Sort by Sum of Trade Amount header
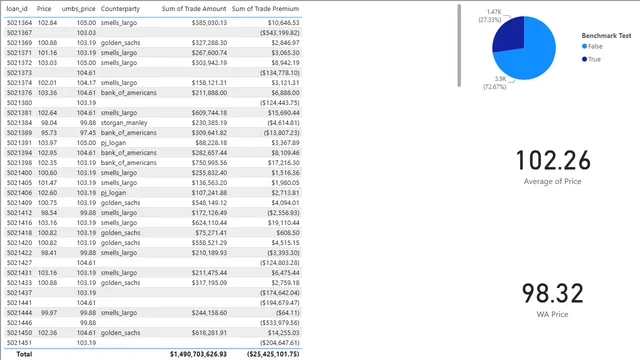 point(194,9)
